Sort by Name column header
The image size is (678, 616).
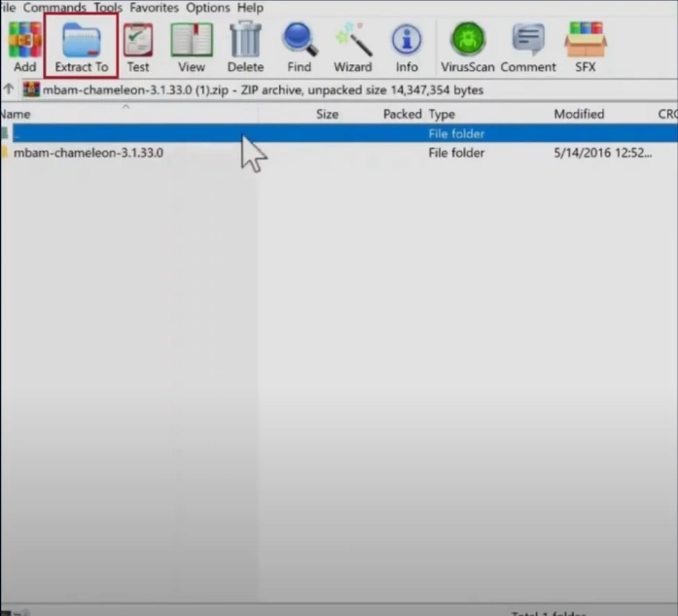(16, 114)
